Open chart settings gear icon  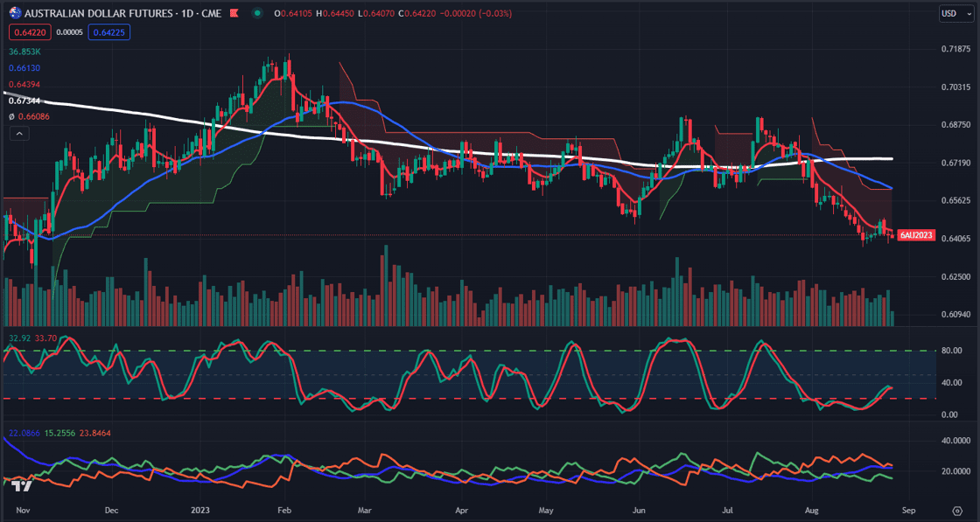[x=956, y=511]
